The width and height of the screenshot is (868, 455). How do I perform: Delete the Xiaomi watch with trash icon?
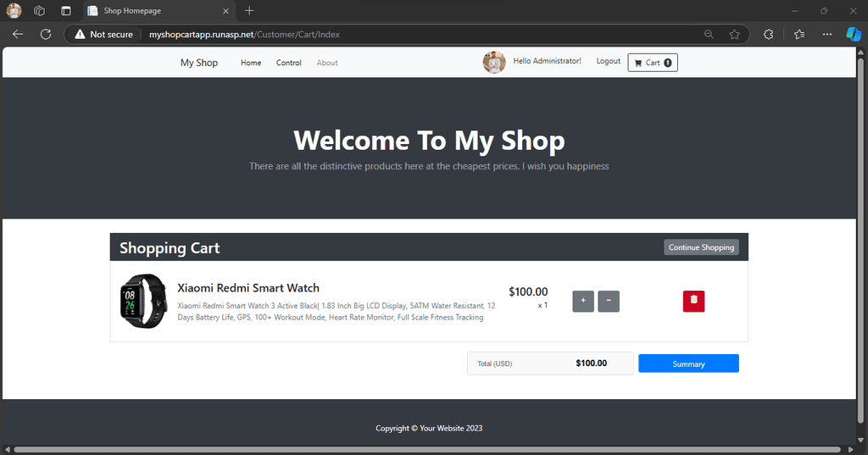pos(693,301)
